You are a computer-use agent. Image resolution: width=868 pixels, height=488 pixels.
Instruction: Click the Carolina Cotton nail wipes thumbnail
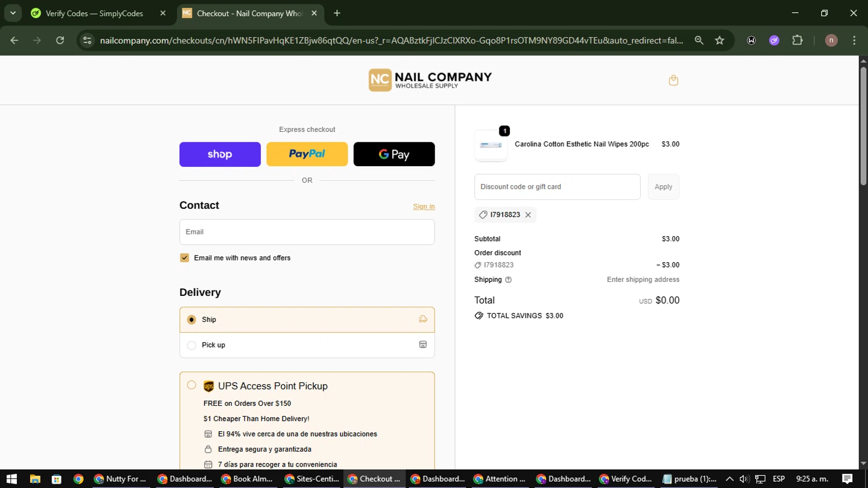[x=491, y=145]
